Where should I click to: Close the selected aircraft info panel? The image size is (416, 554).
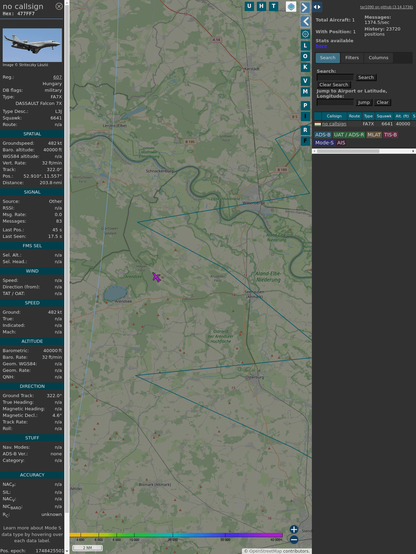(59, 6)
